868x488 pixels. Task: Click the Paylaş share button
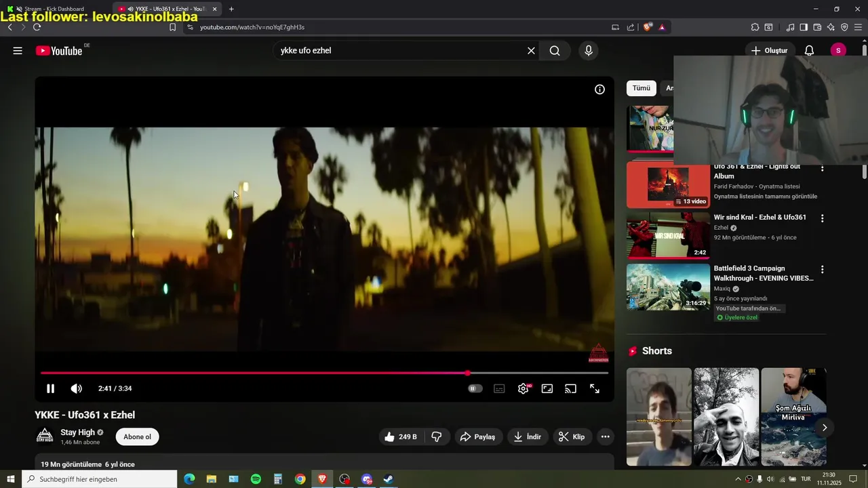click(478, 437)
